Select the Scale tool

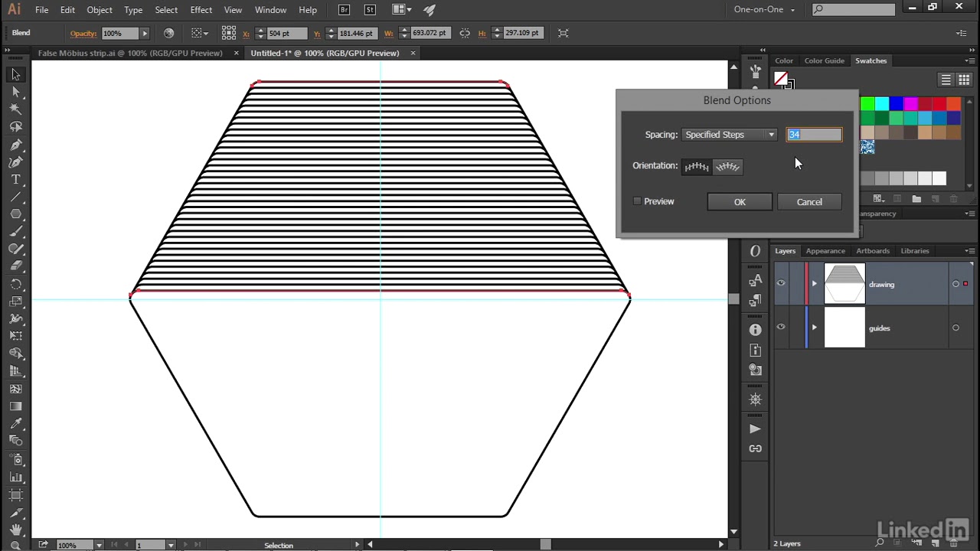(x=15, y=302)
